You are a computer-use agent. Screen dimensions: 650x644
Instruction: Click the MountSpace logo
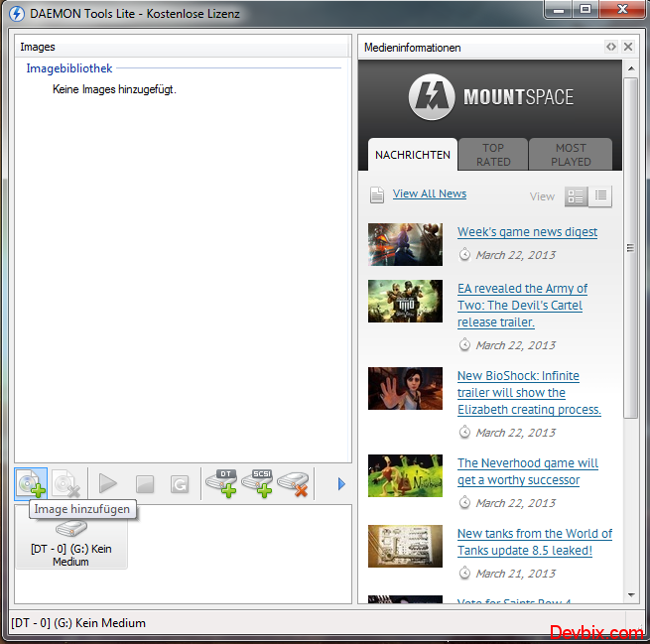click(x=491, y=97)
